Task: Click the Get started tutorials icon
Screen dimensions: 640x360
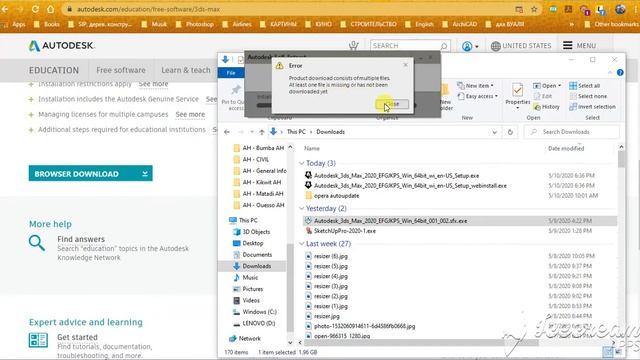Action: point(38,340)
